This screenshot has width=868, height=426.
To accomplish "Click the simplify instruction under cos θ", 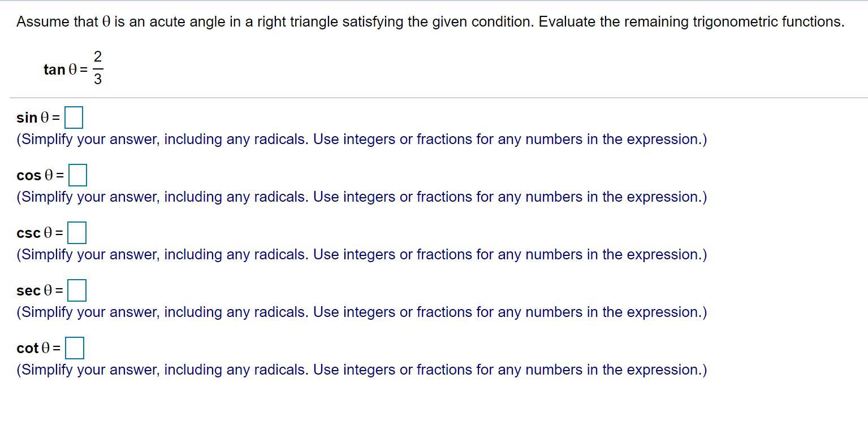I will click(x=361, y=197).
